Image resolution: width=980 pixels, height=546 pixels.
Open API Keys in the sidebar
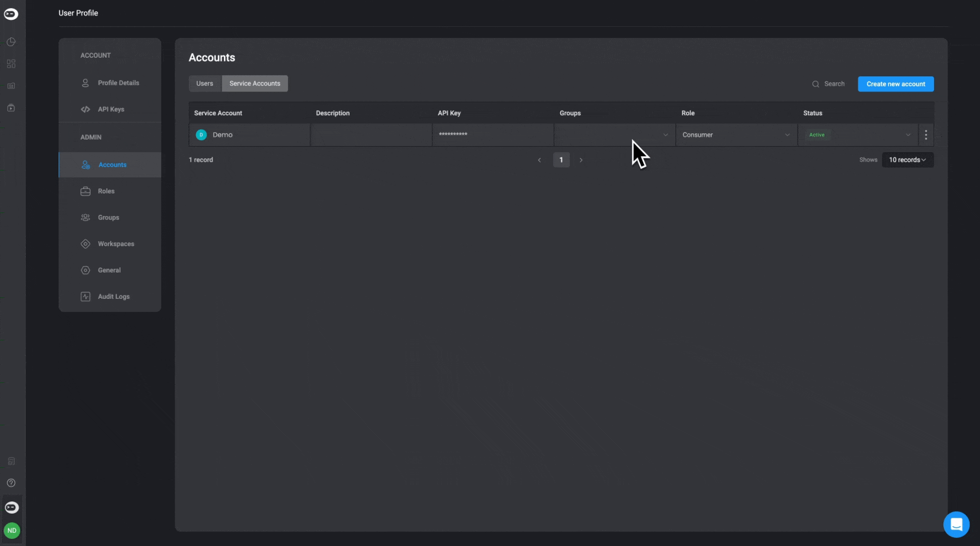(x=111, y=109)
